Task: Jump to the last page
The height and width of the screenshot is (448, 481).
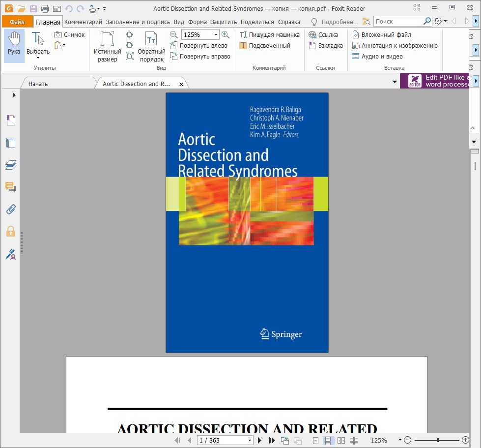Action: pos(272,440)
